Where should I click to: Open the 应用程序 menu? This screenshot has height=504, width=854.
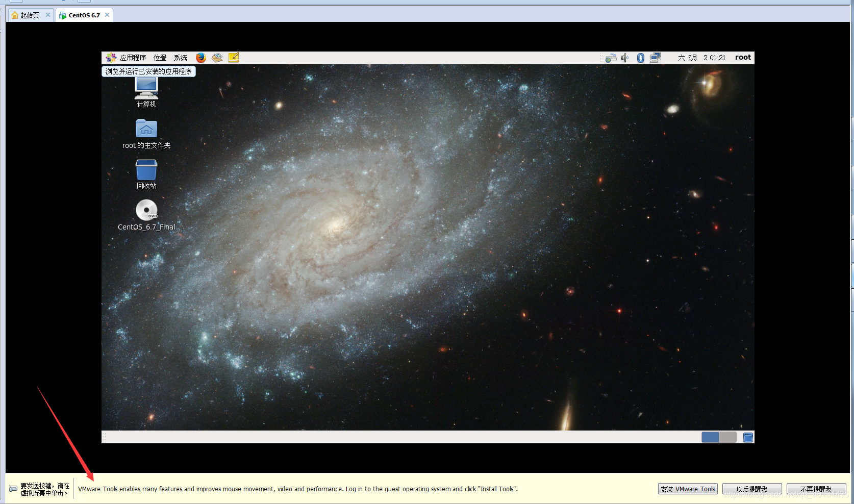coord(132,57)
